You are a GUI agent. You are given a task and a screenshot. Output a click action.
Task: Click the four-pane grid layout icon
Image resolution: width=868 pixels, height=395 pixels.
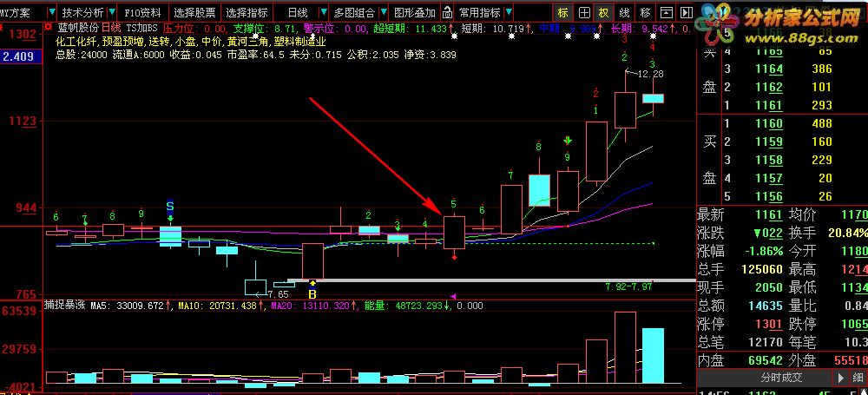pos(584,12)
